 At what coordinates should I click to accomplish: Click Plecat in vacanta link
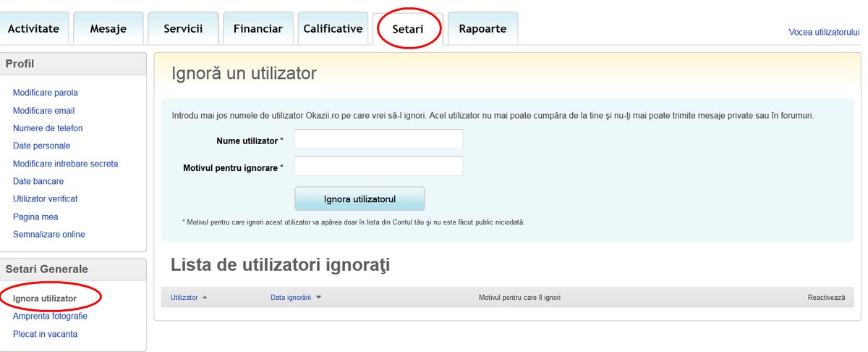point(45,334)
